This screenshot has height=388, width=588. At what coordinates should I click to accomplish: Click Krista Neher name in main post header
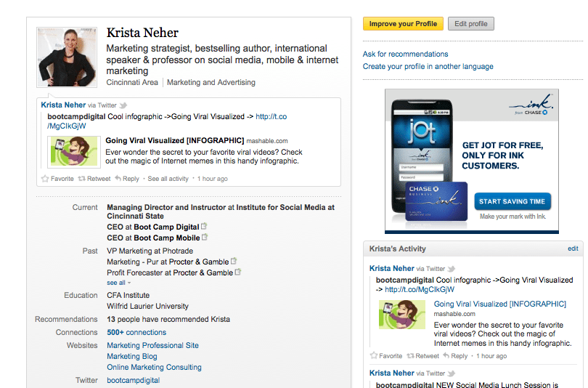coord(63,105)
